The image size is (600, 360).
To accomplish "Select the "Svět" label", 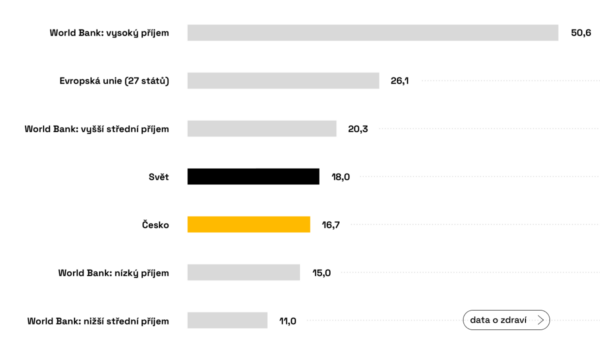I will pos(159,177).
